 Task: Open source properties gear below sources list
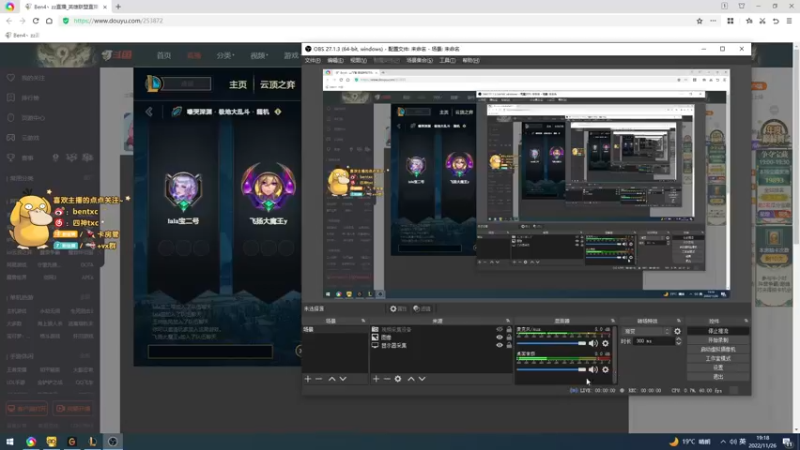pos(398,379)
